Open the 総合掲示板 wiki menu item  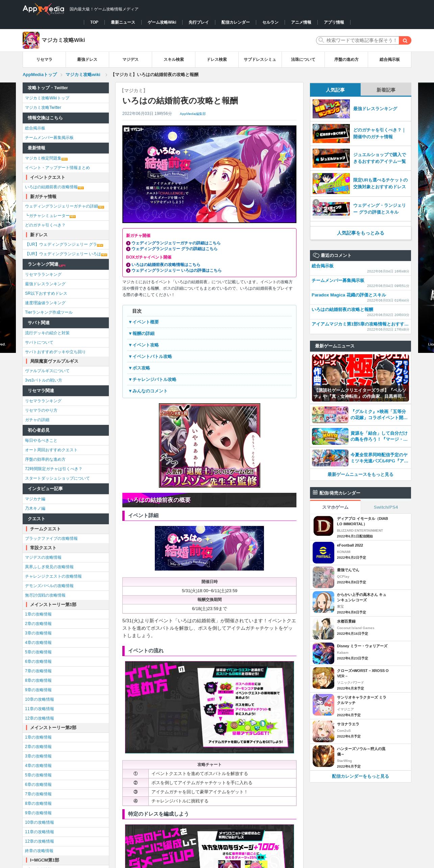click(x=390, y=59)
